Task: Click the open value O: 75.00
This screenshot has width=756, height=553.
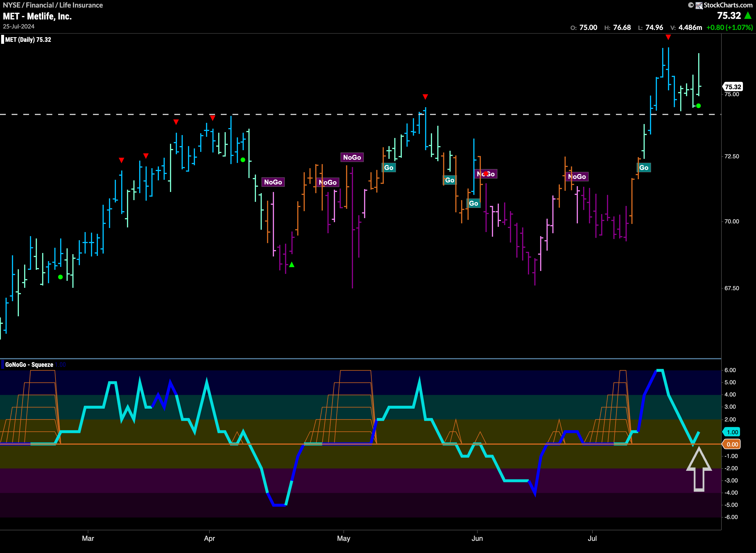Action: 584,28
